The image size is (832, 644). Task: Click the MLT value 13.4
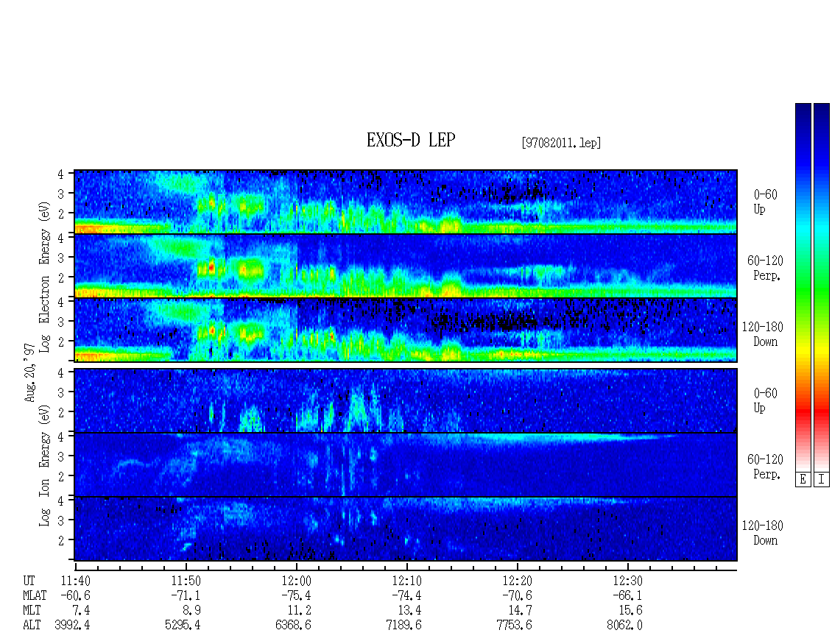pos(409,610)
